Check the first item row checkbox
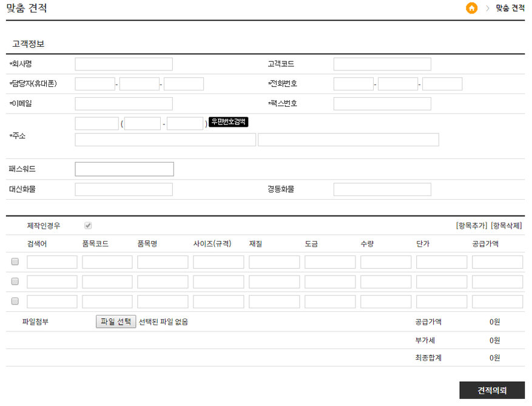Viewport: 532px width, 406px height. 15,262
